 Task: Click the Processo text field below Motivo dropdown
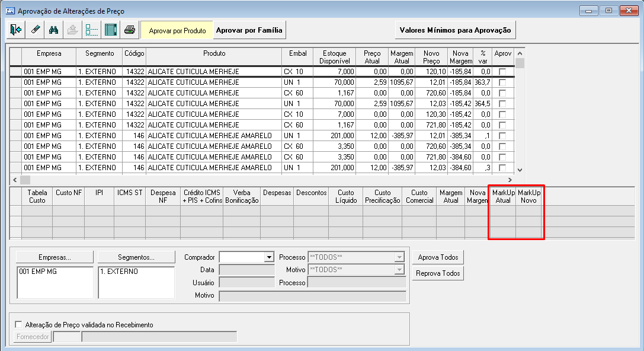tap(357, 282)
